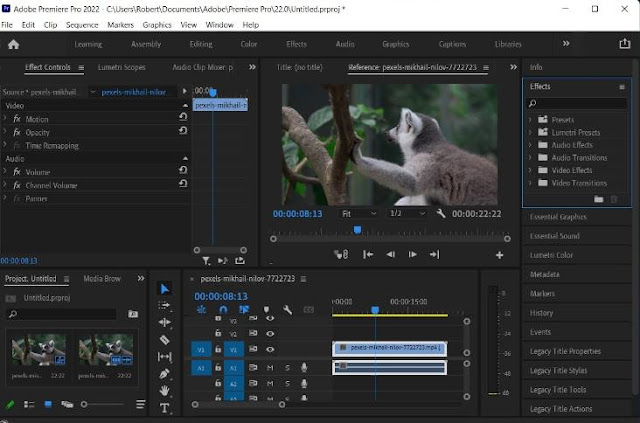Toggle project writable green pencil icon
Screen dimensions: 640x423
[x=10, y=404]
